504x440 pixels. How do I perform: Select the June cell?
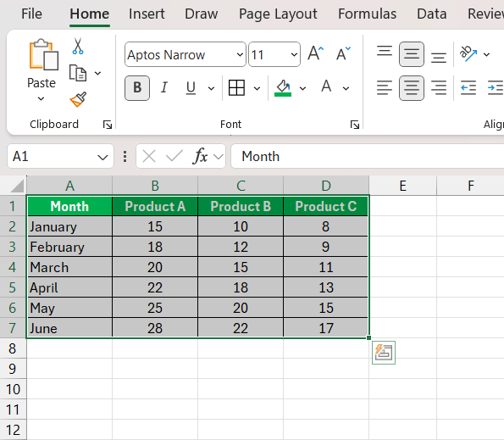point(69,328)
